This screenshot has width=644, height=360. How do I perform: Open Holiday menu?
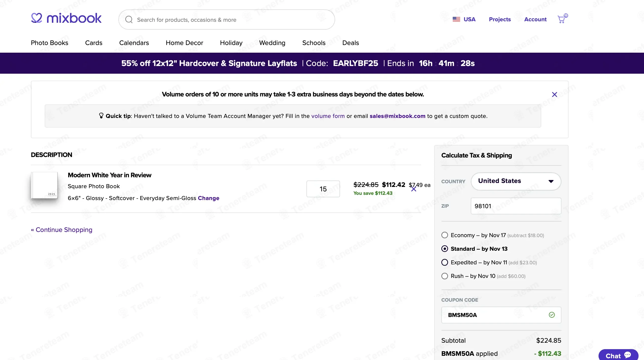pos(231,43)
